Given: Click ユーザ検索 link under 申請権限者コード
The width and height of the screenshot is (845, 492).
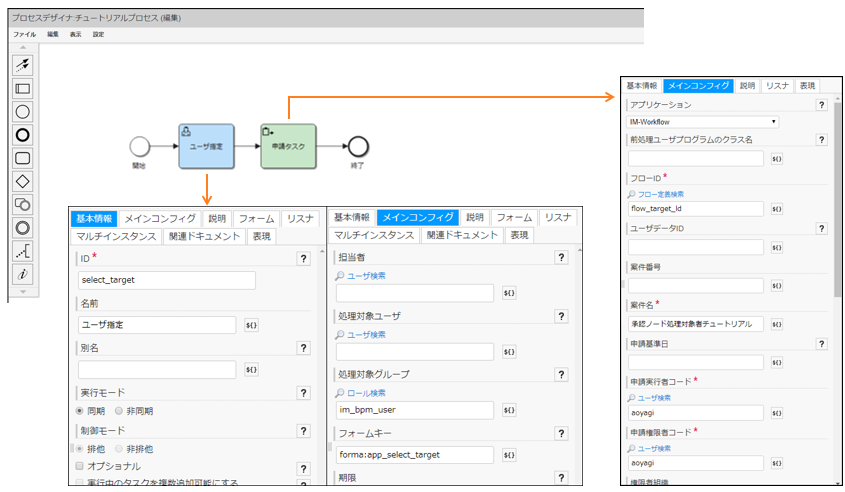Looking at the screenshot, I should point(654,449).
